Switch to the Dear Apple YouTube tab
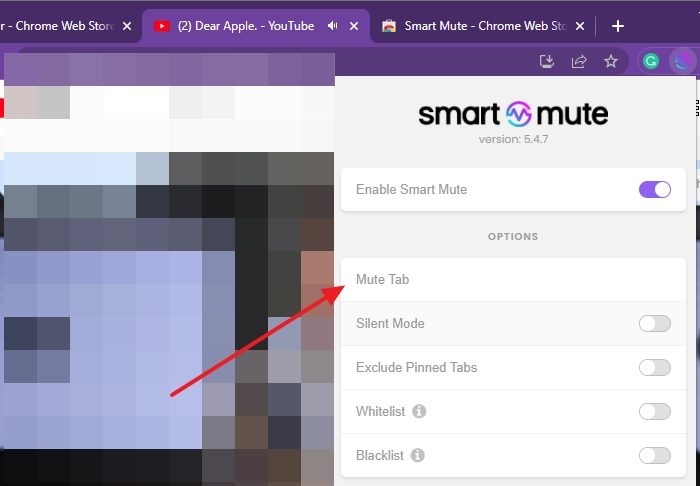 pyautogui.click(x=256, y=26)
